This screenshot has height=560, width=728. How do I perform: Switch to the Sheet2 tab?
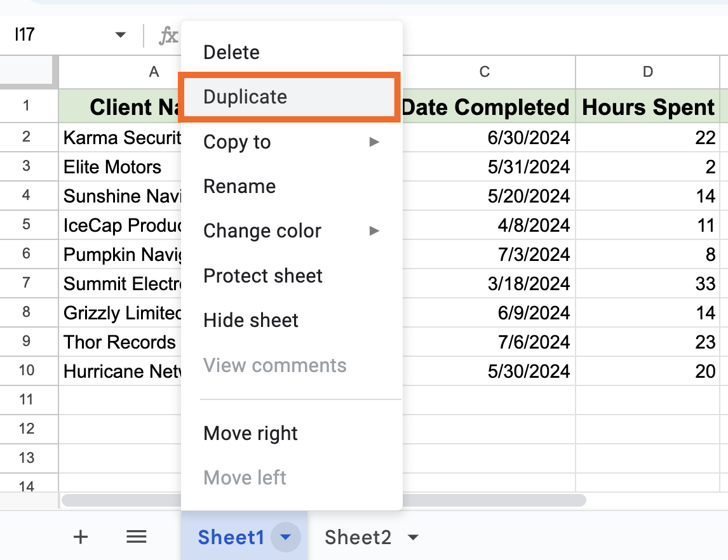tap(358, 537)
